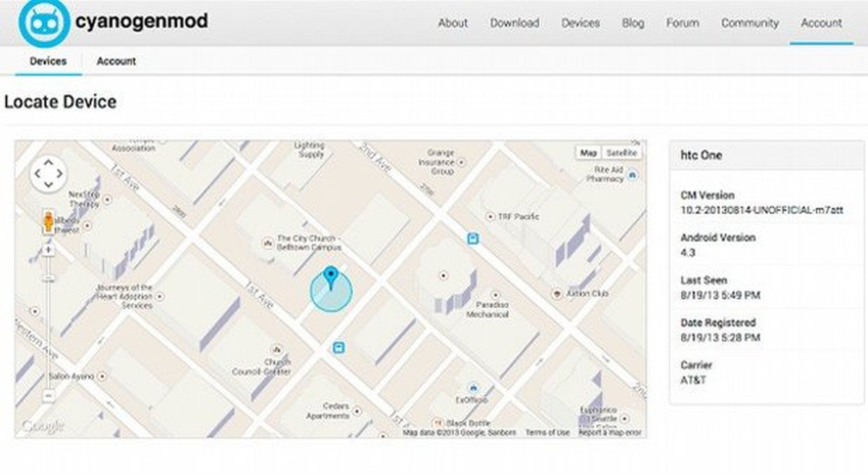
Task: Click the map pan control circle
Action: click(48, 174)
